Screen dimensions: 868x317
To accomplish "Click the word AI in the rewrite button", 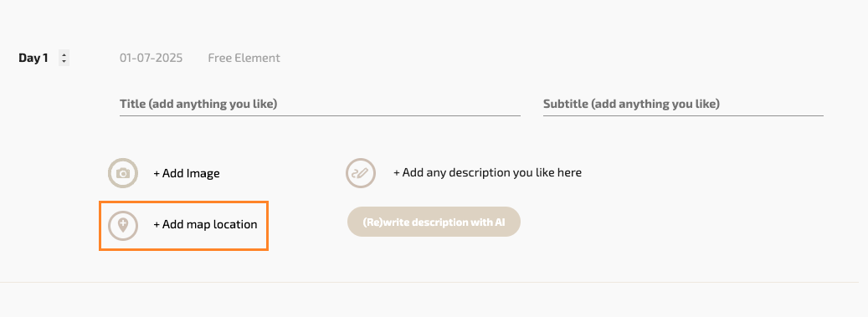I will coord(500,222).
